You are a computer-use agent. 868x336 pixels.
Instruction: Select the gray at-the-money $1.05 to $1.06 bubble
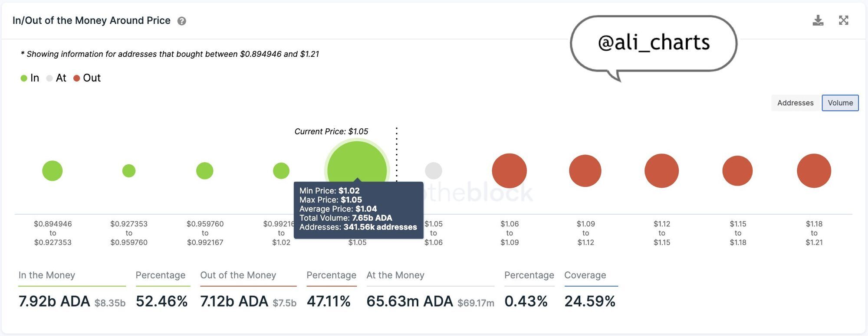point(433,171)
